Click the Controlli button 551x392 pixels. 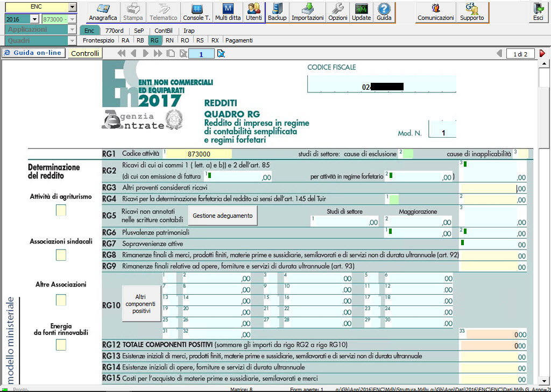[x=85, y=53]
